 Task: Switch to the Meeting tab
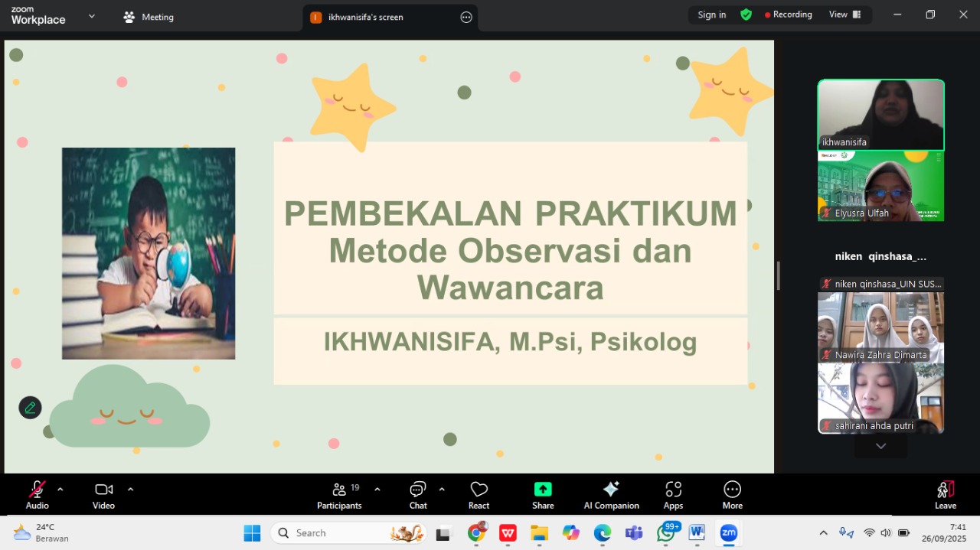point(149,17)
